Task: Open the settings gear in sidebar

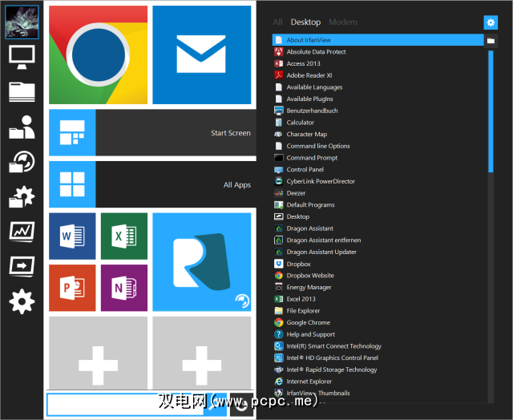Action: tap(22, 301)
